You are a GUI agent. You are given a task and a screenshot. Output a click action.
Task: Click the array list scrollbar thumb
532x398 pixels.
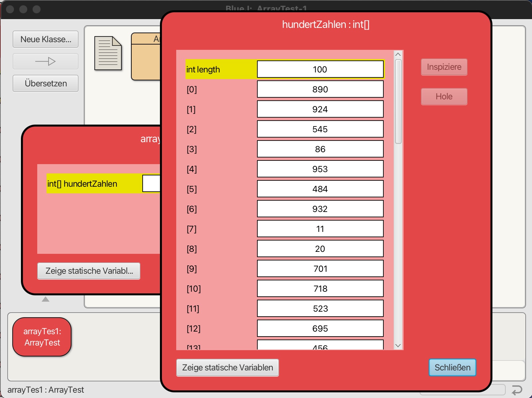coord(398,101)
